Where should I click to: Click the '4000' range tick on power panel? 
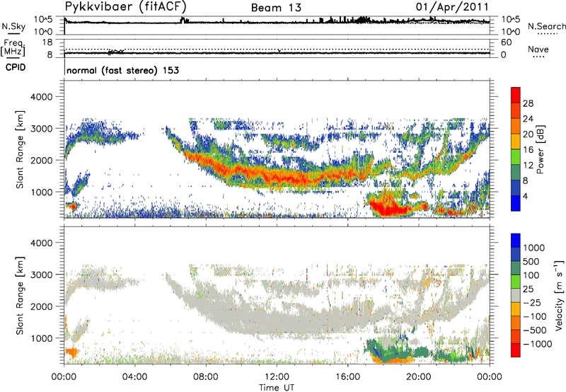click(41, 97)
